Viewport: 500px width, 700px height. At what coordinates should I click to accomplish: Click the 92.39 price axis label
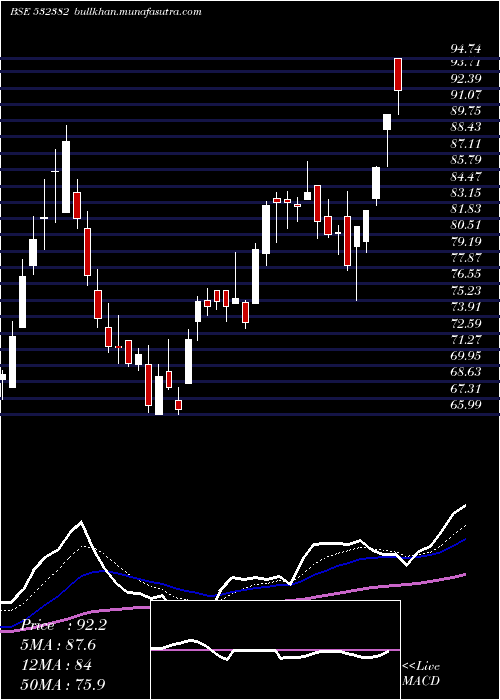coord(466,79)
